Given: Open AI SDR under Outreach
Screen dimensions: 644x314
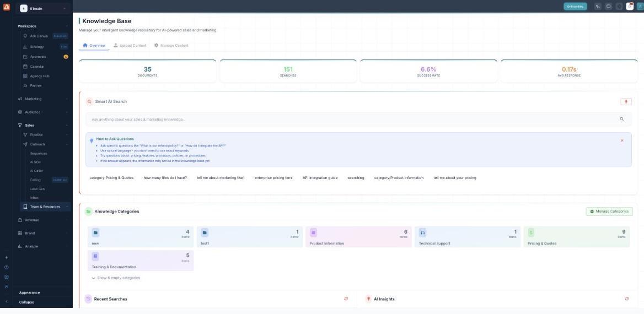Looking at the screenshot, I should [35, 162].
